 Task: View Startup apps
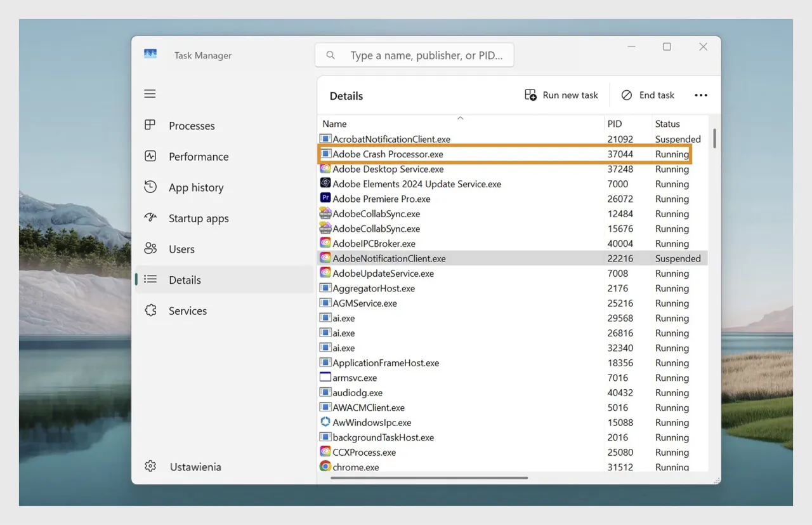(198, 218)
